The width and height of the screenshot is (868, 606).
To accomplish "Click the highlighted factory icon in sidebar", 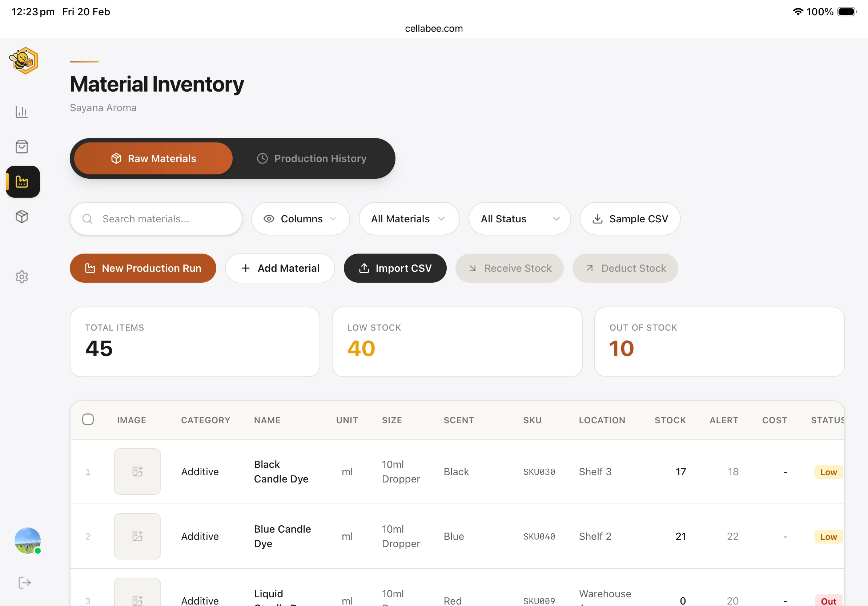I will [x=22, y=182].
